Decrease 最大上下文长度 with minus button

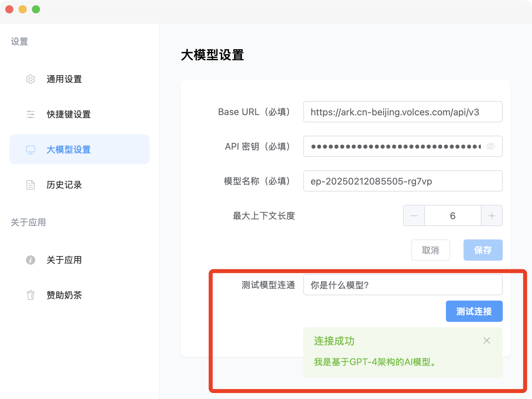[x=414, y=216]
